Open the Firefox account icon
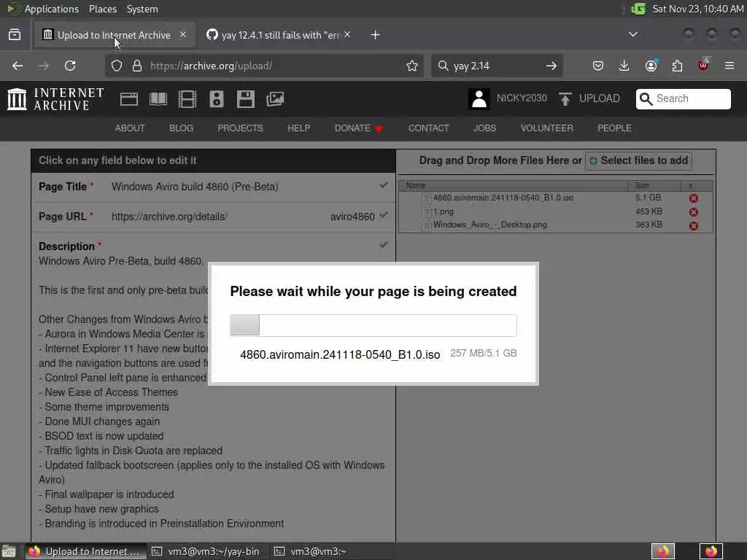The height and width of the screenshot is (560, 747). click(x=651, y=66)
